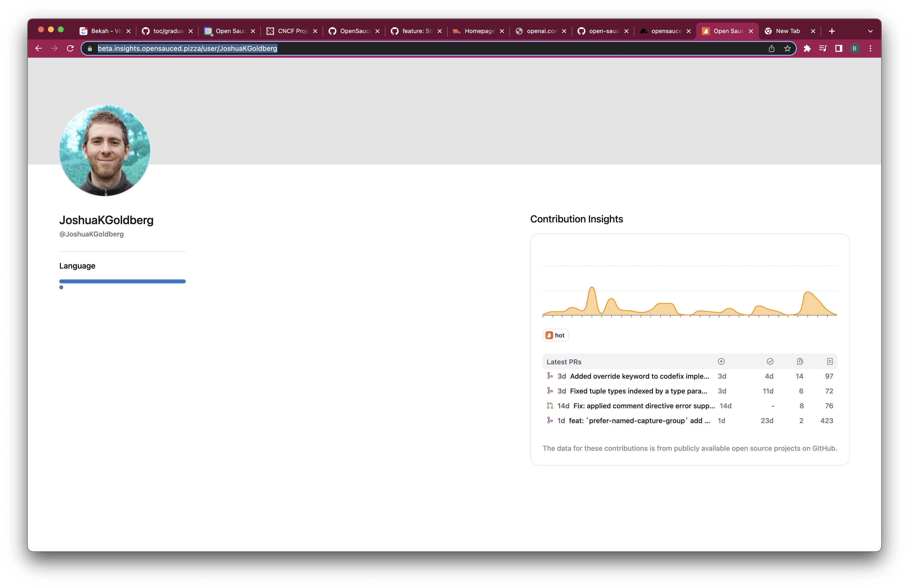
Task: Open PR 'Fix: applied comment directive error supp...'
Action: (644, 406)
